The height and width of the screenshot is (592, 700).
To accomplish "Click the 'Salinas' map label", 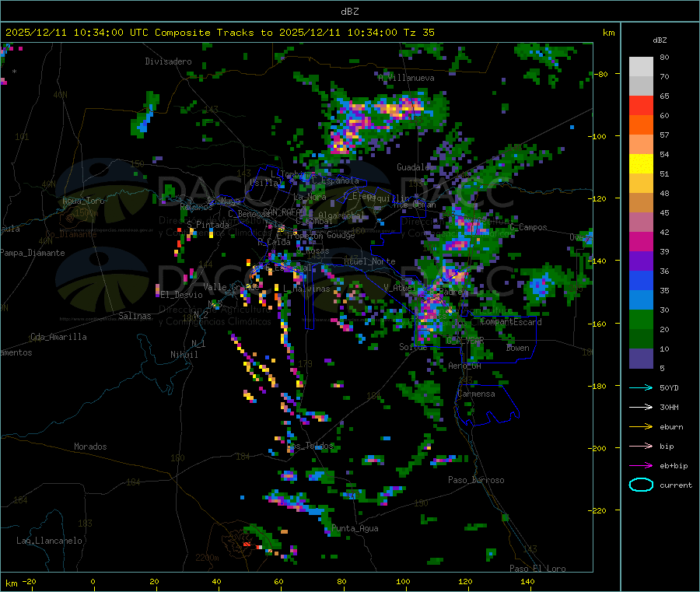I will click(135, 316).
